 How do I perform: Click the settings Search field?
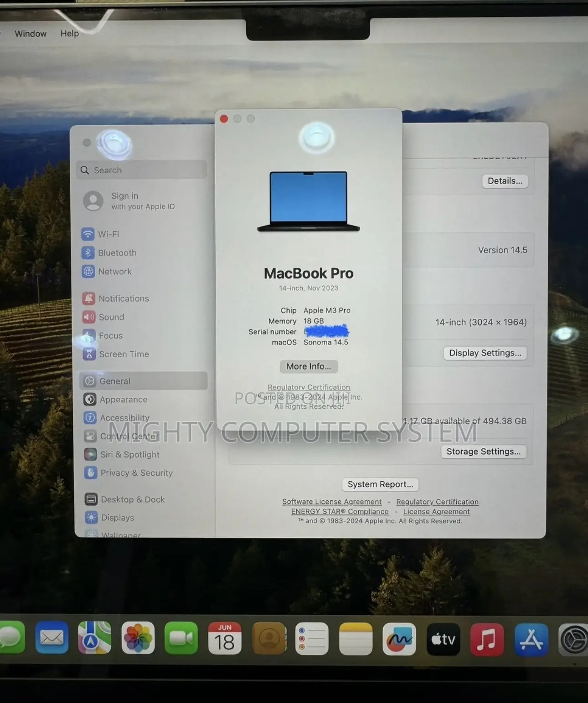(142, 170)
